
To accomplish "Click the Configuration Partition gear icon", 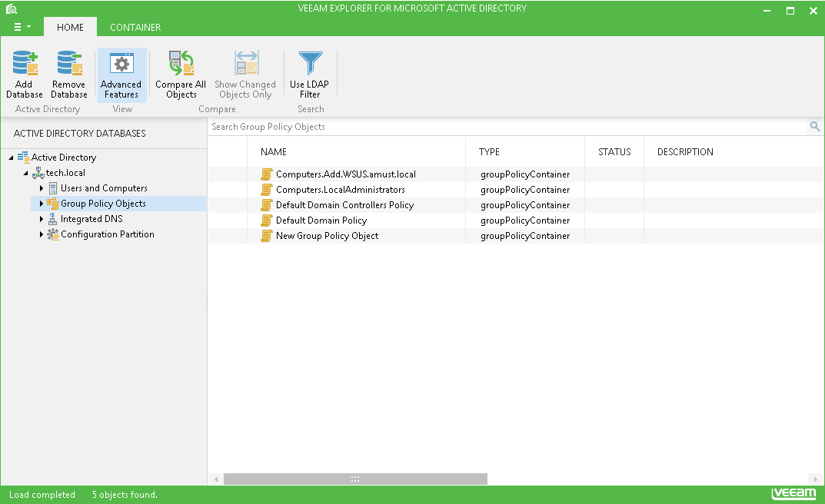I will (52, 234).
